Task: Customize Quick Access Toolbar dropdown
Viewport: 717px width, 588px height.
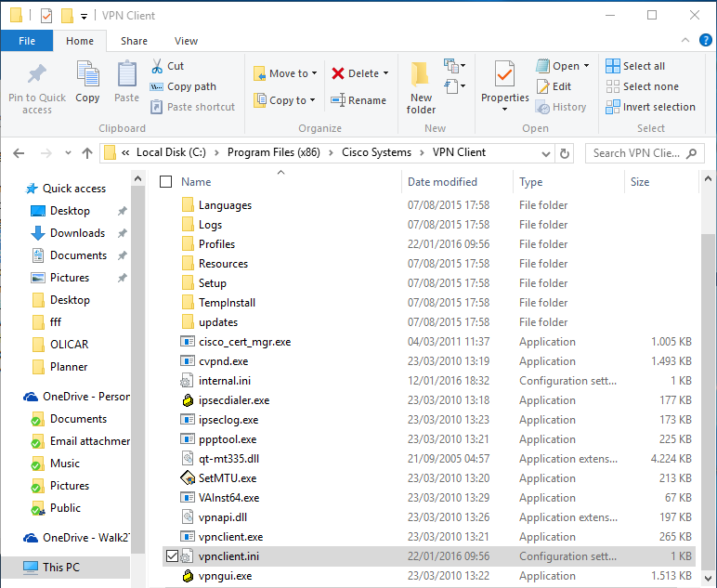Action: tap(85, 17)
